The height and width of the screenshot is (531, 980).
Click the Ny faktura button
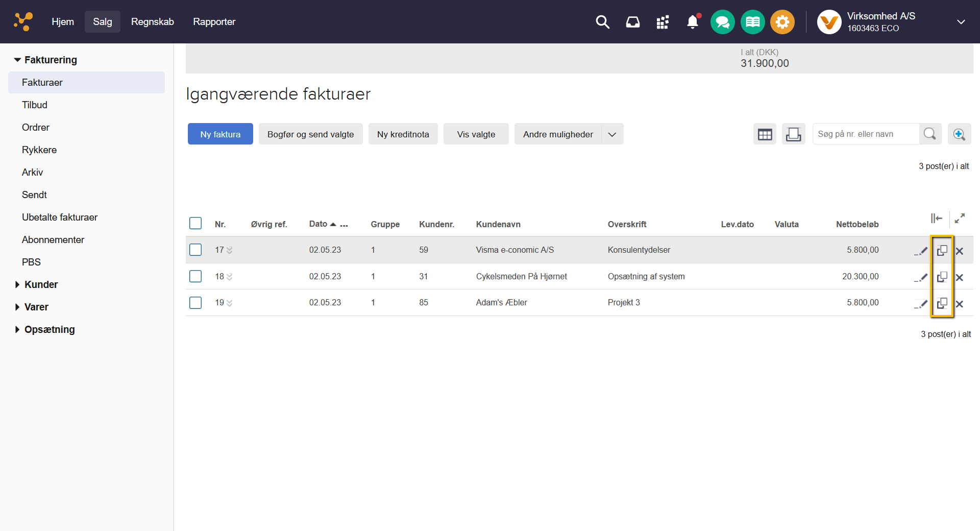coord(220,134)
